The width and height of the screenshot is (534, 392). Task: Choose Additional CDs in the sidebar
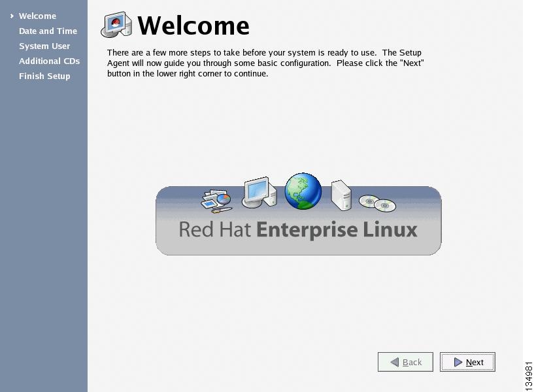click(50, 61)
